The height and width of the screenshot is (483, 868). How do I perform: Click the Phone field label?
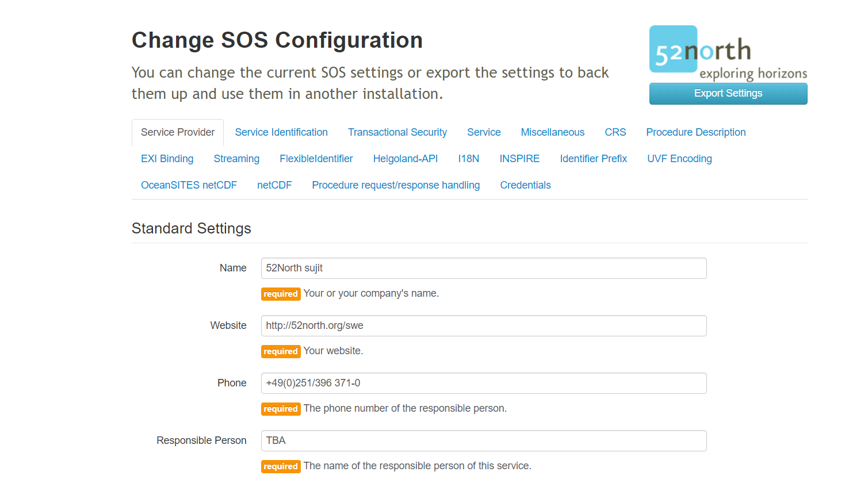pyautogui.click(x=232, y=383)
